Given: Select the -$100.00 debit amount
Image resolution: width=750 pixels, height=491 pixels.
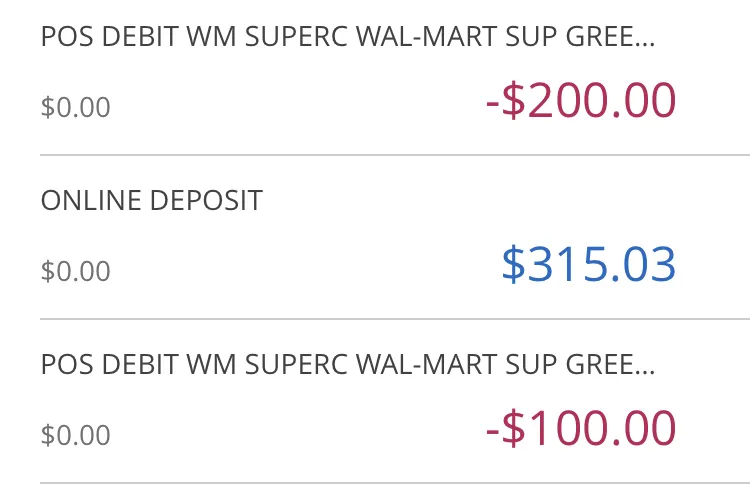Looking at the screenshot, I should click(x=581, y=428).
